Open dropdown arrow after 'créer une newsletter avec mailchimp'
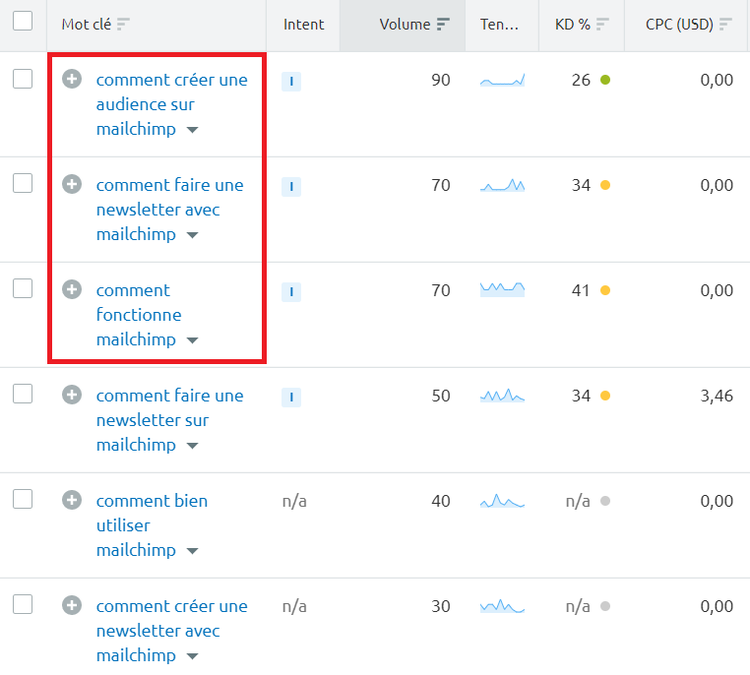The height and width of the screenshot is (675, 750). pyautogui.click(x=192, y=656)
